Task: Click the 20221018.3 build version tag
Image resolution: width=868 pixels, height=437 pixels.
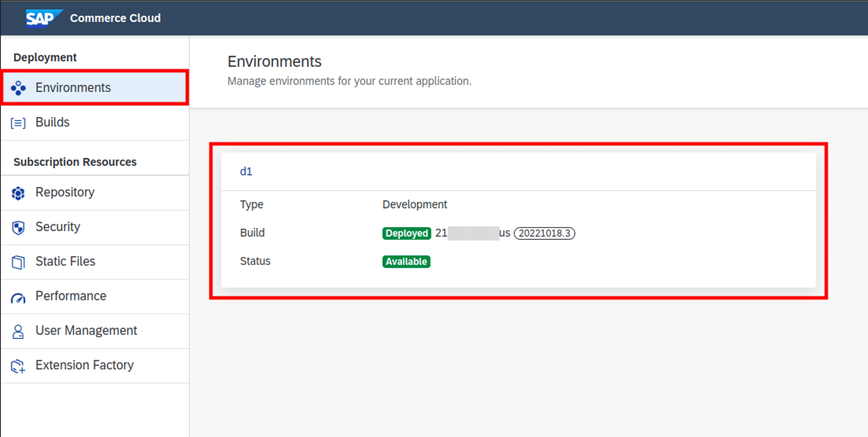Action: (544, 233)
